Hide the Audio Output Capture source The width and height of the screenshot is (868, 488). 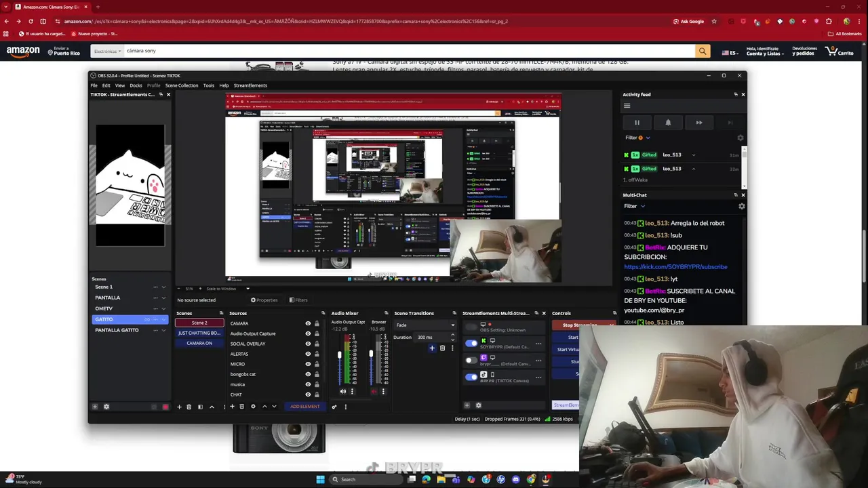coord(308,333)
